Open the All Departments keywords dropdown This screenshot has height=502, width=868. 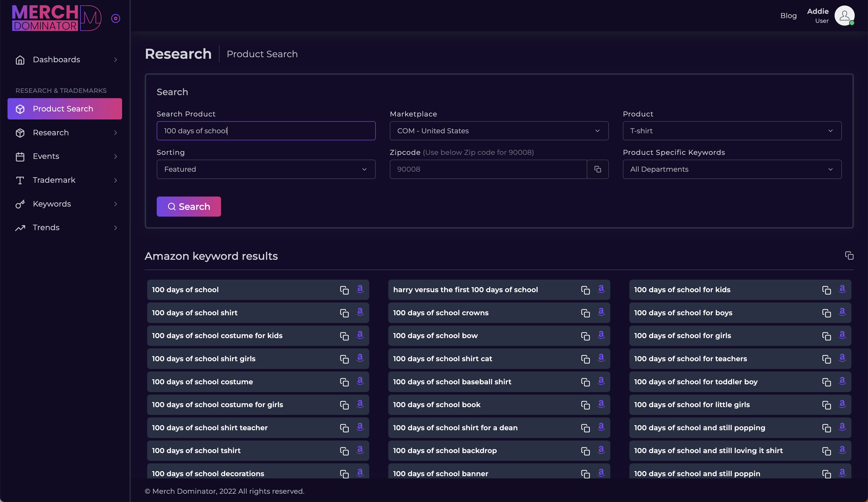click(732, 169)
